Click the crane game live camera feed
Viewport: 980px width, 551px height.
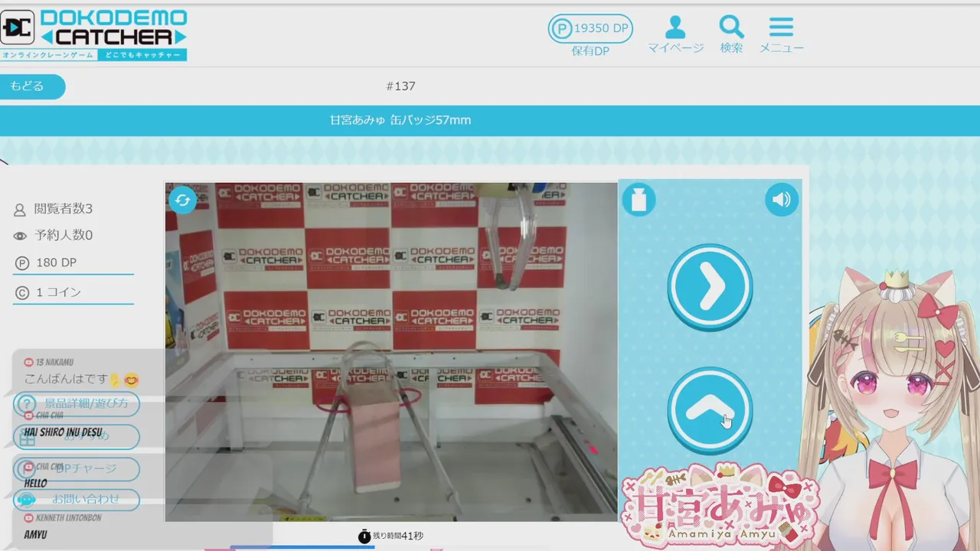(x=391, y=352)
